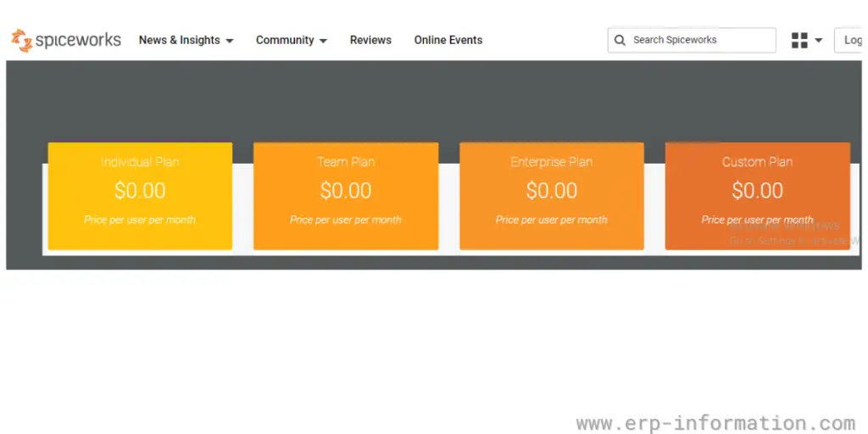Expand the News & Insights dropdown arrow
The image size is (868, 434).
[x=229, y=41]
